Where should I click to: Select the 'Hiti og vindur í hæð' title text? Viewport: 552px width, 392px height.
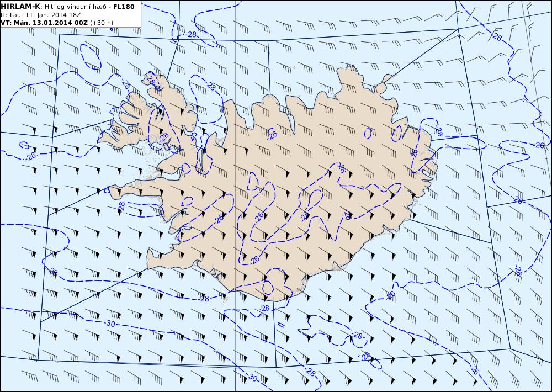[75, 7]
